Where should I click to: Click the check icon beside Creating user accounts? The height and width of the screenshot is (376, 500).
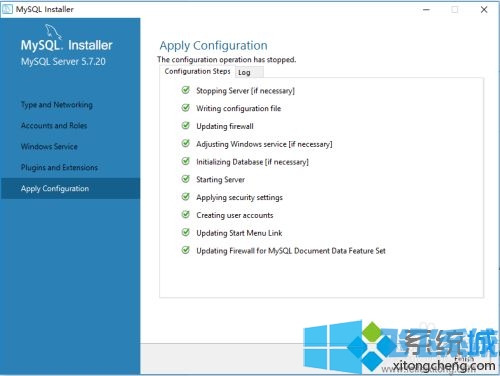tap(186, 215)
